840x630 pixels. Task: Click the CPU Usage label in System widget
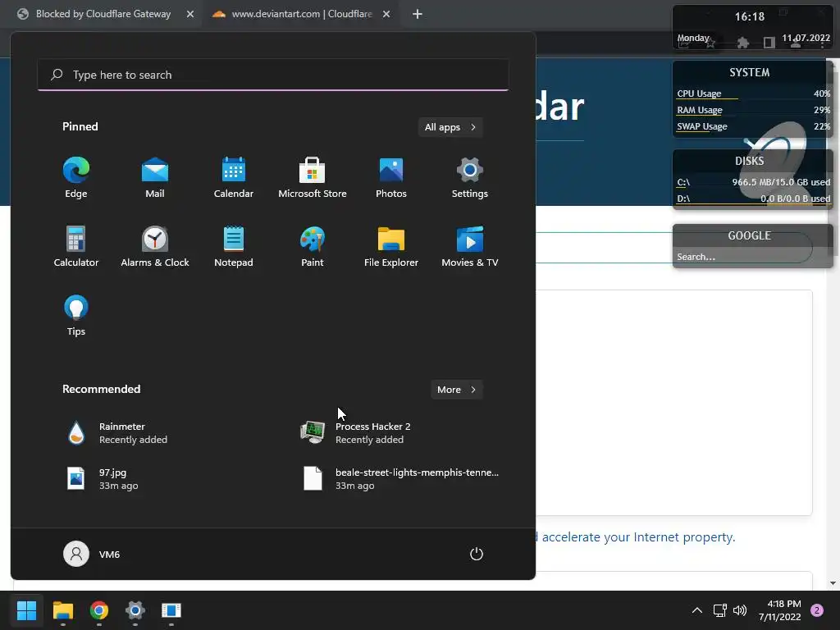coord(699,94)
